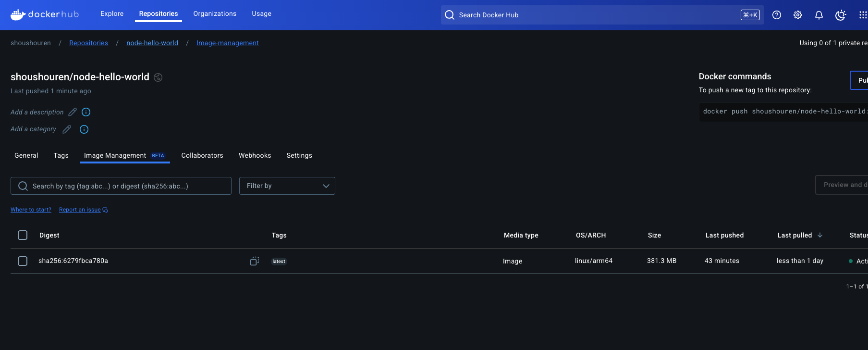Screen dimensions: 868x350
Task: Click the less than 1 day cell
Action: (x=800, y=261)
